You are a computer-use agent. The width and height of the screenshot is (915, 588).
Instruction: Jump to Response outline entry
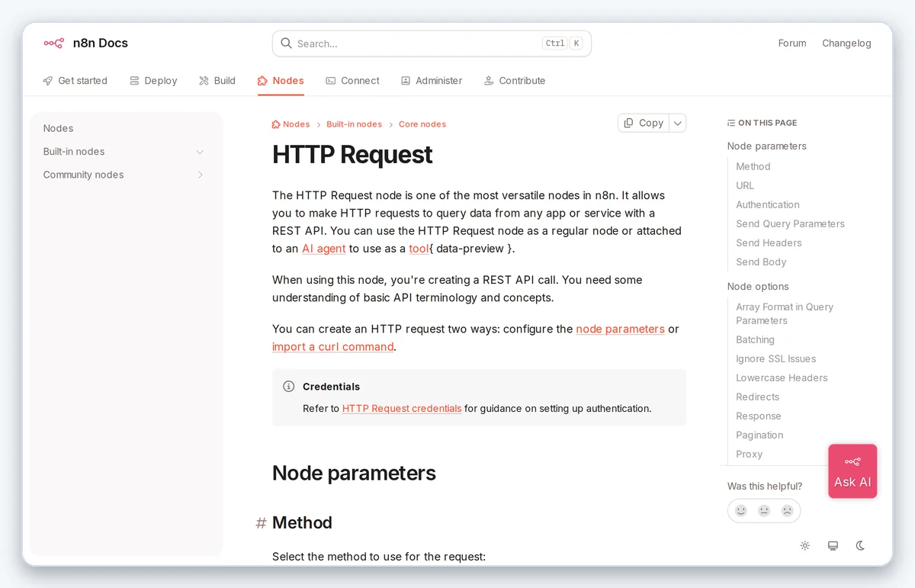point(759,416)
